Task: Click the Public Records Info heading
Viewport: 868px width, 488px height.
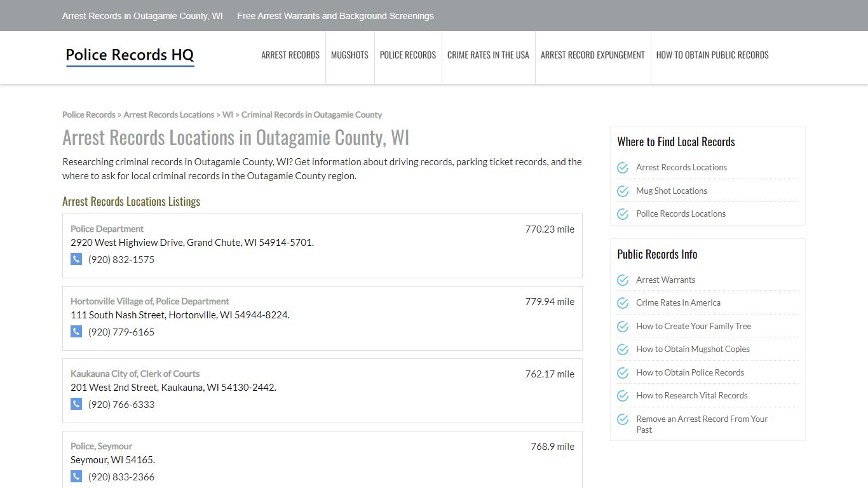Action: click(657, 254)
